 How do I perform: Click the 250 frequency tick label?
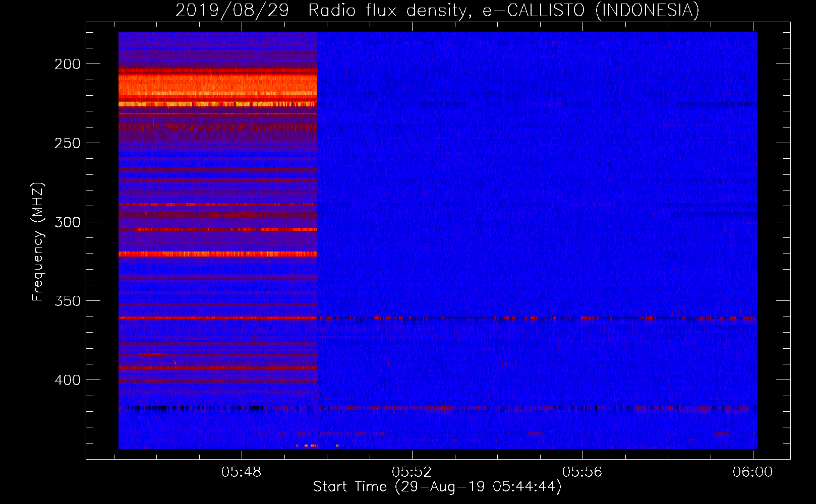tap(68, 143)
